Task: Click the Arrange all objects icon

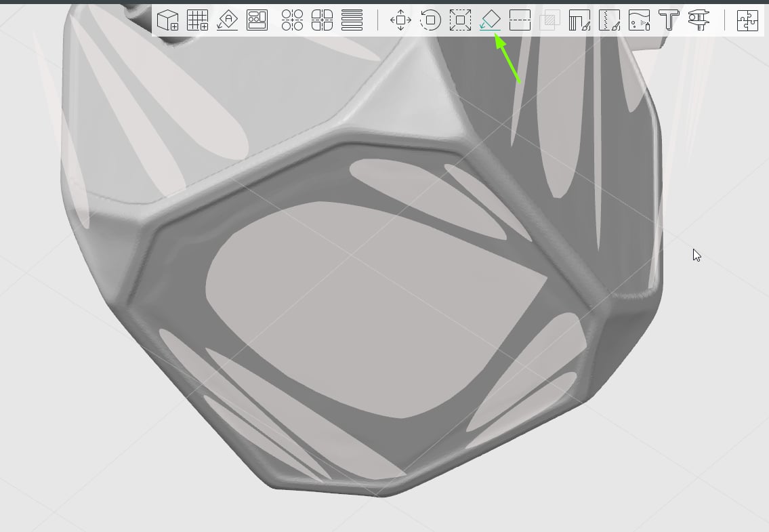Action: 257,20
